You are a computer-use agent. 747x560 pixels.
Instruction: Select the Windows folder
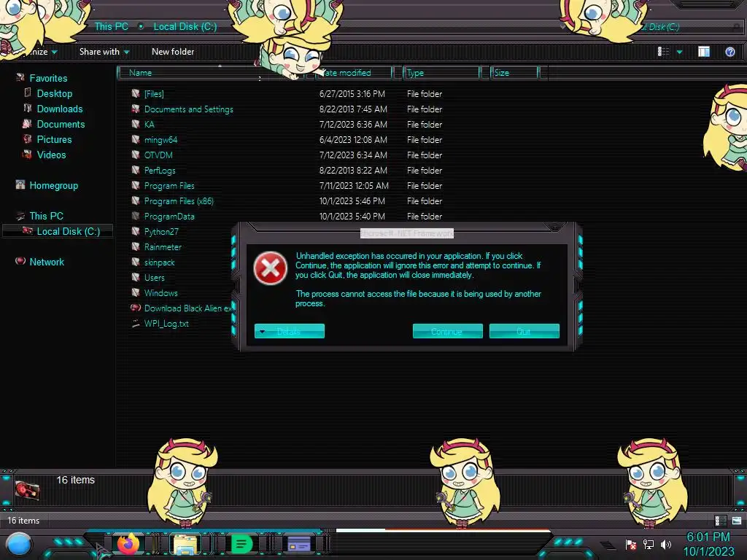160,293
